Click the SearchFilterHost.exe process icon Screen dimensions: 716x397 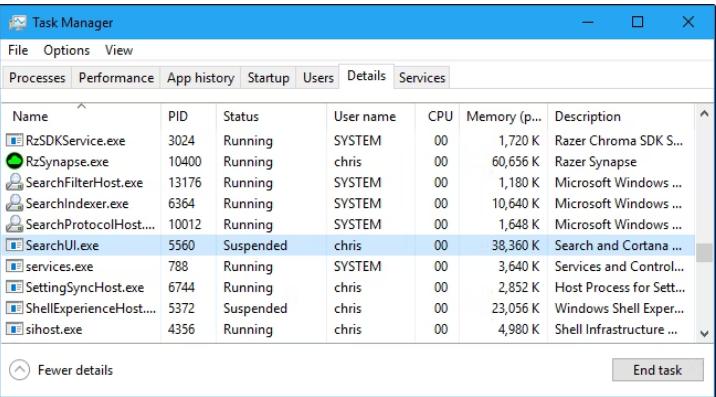pos(14,182)
